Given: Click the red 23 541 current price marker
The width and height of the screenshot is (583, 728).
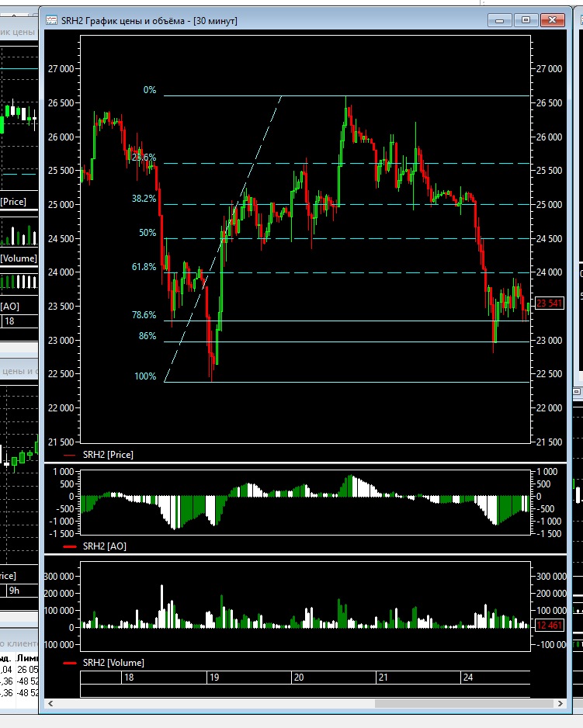Looking at the screenshot, I should pyautogui.click(x=549, y=303).
